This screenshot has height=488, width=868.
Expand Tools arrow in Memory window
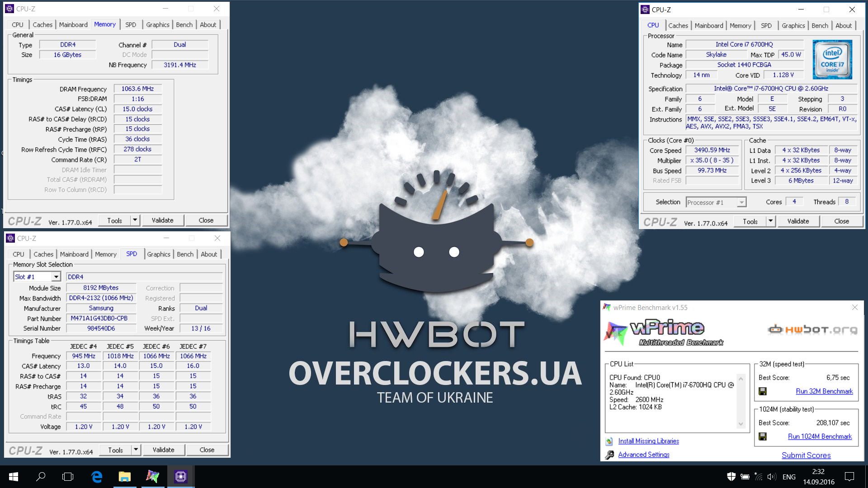coord(135,221)
